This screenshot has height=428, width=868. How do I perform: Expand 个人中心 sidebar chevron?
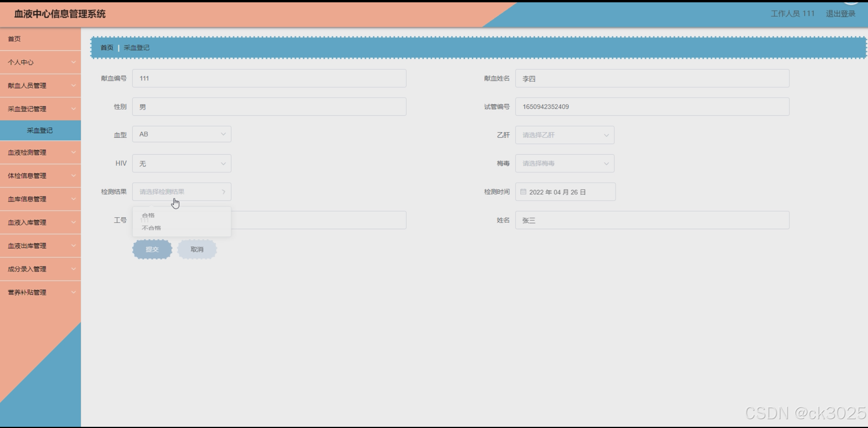(x=73, y=62)
